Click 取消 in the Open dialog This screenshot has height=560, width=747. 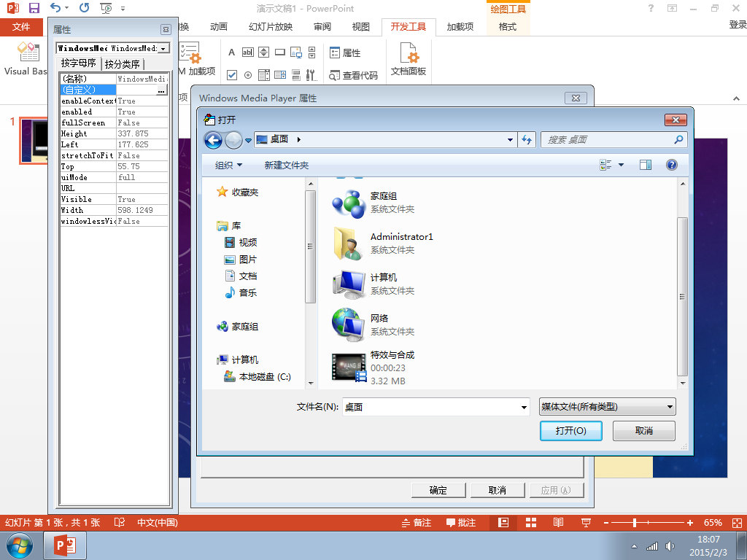tap(643, 430)
